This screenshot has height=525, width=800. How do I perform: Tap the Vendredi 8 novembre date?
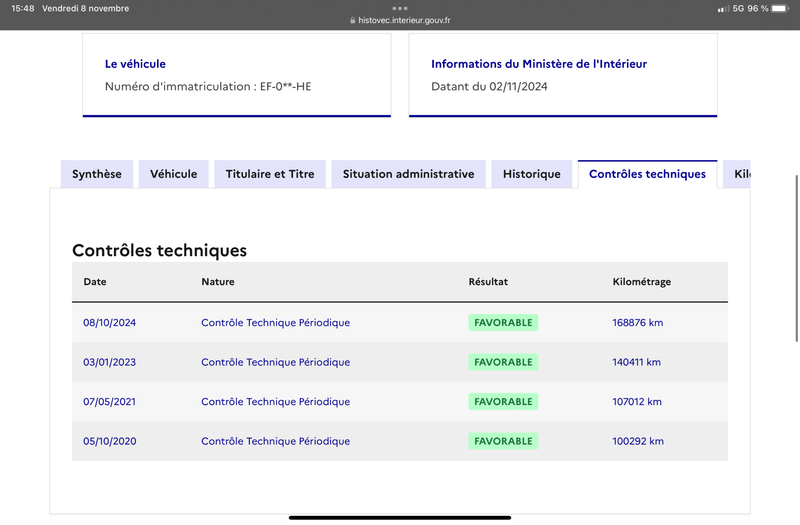pyautogui.click(x=85, y=8)
